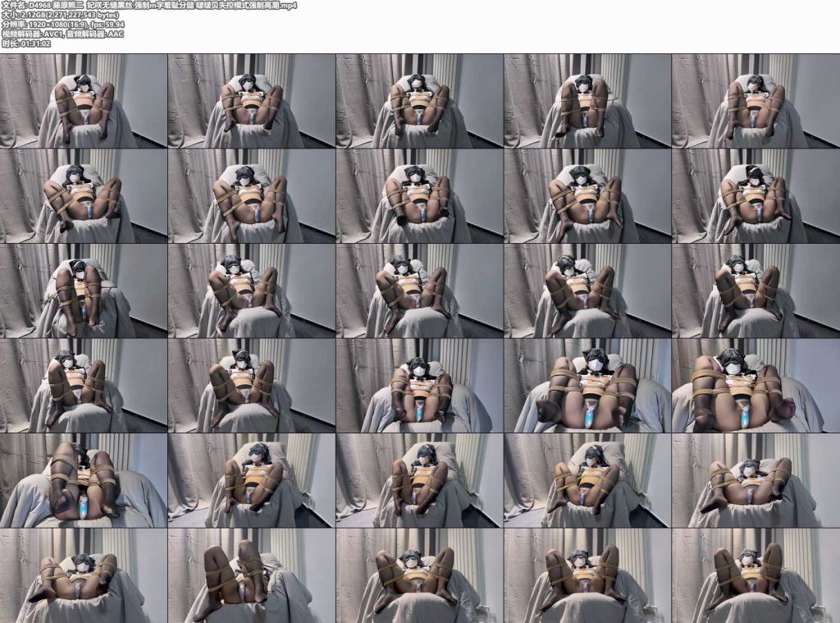Open second thumbnail in the second row
The image size is (840, 623).
click(x=252, y=195)
